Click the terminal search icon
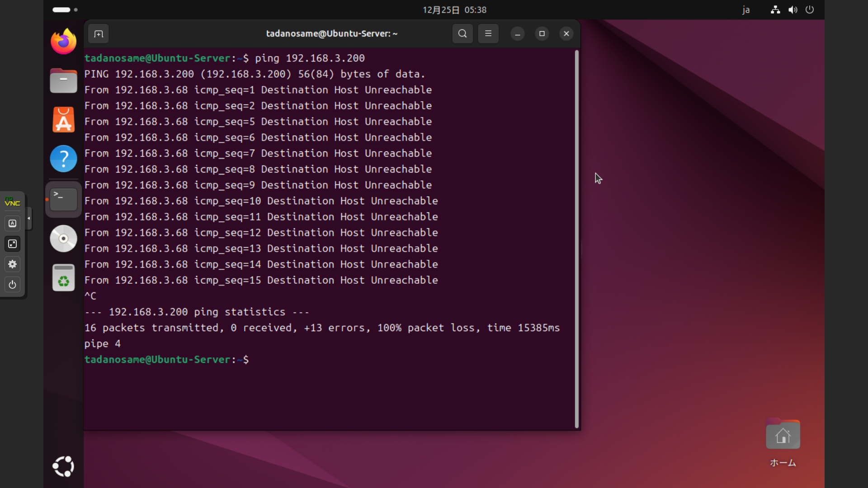The width and height of the screenshot is (868, 488). (x=462, y=34)
